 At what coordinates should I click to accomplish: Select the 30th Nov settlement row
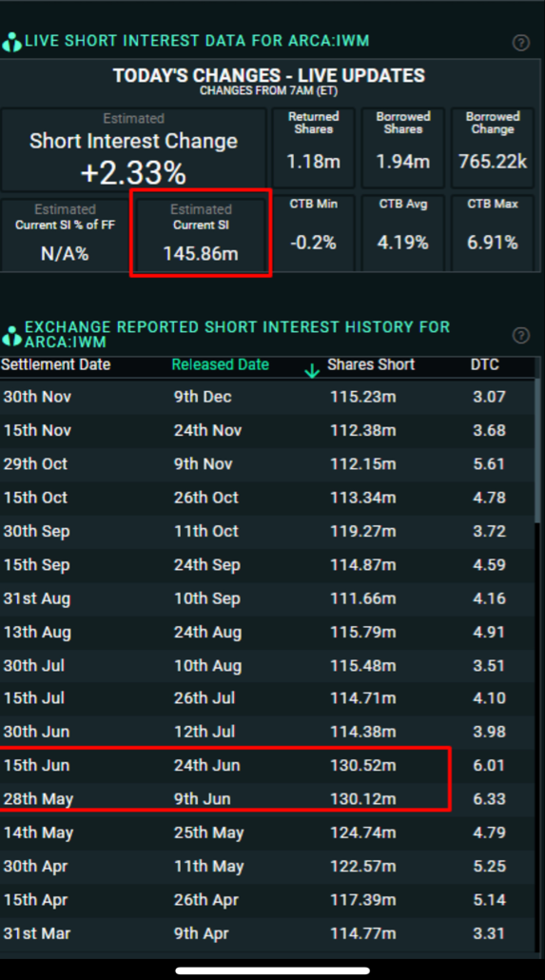pyautogui.click(x=267, y=396)
